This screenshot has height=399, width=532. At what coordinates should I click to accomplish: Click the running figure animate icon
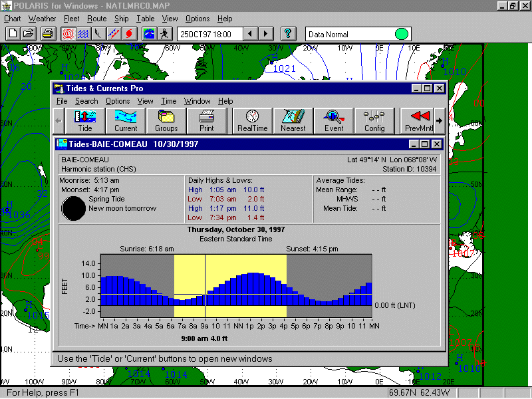click(x=164, y=34)
